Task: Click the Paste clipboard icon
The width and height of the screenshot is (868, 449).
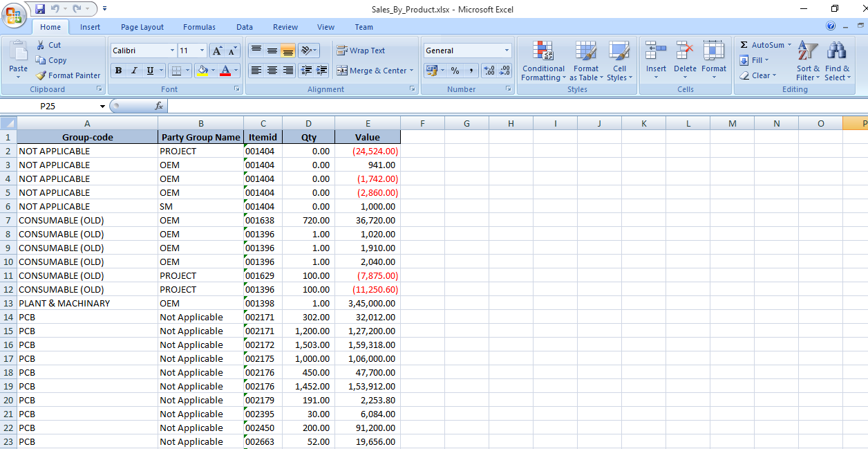Action: pos(19,51)
